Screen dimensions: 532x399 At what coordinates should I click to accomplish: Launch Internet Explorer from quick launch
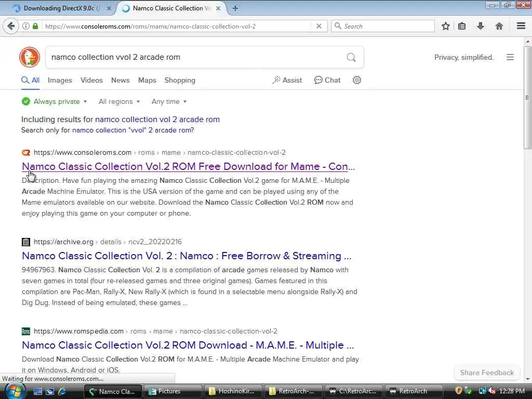[x=62, y=392]
